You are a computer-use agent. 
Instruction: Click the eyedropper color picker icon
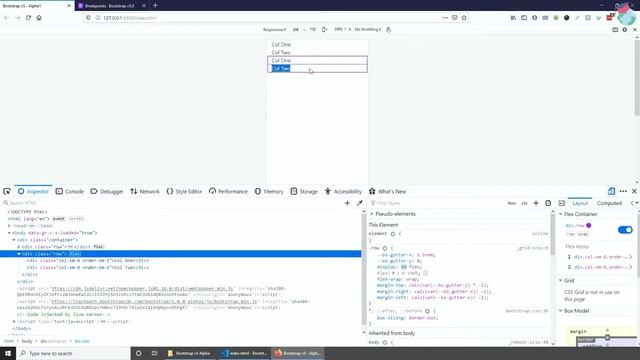pyautogui.click(x=359, y=203)
